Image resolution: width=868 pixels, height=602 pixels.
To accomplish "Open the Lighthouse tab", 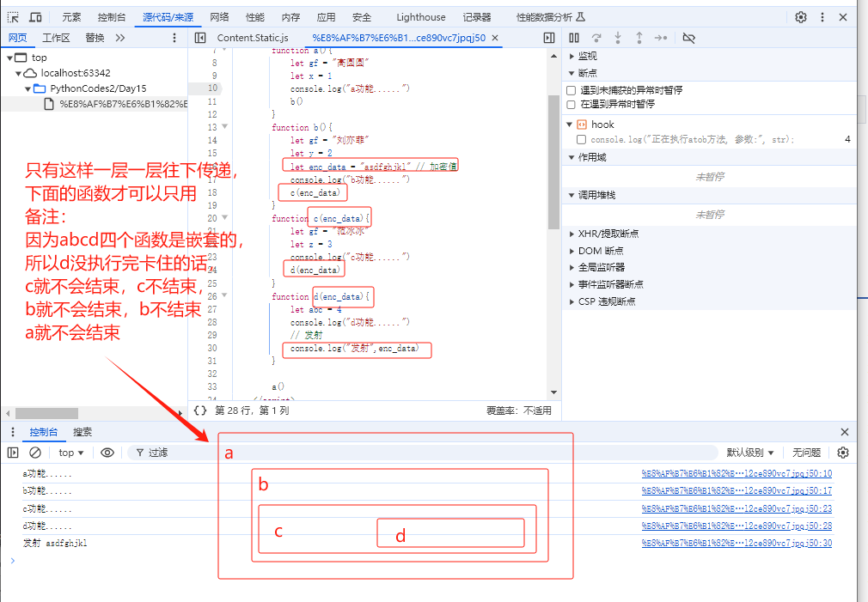I will (x=421, y=17).
